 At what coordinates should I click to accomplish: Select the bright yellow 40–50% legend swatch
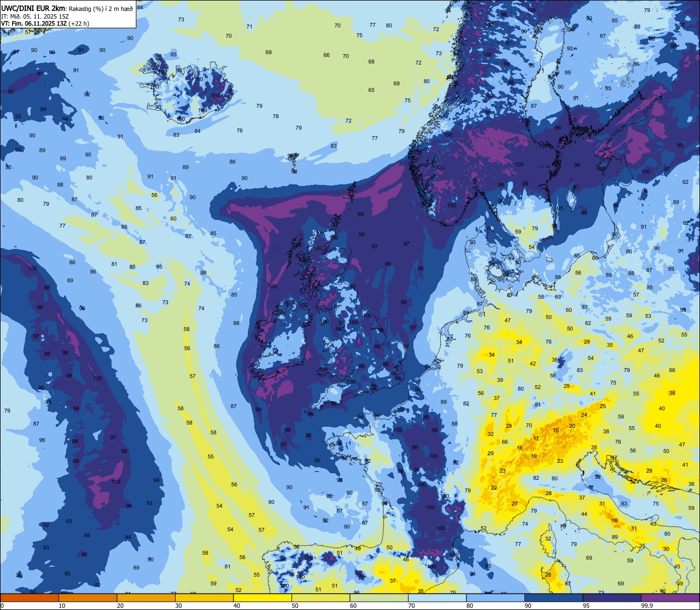(262, 598)
